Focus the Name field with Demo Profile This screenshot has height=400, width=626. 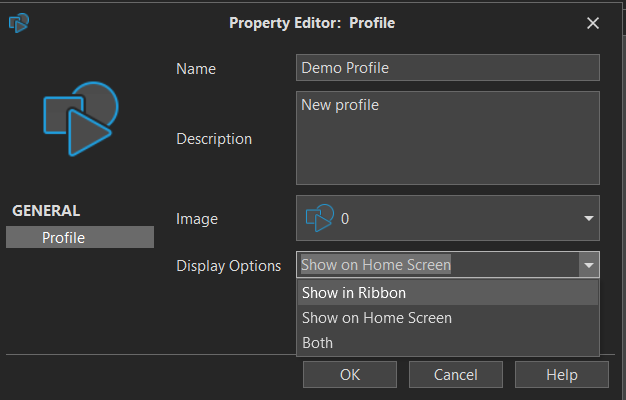click(x=447, y=68)
